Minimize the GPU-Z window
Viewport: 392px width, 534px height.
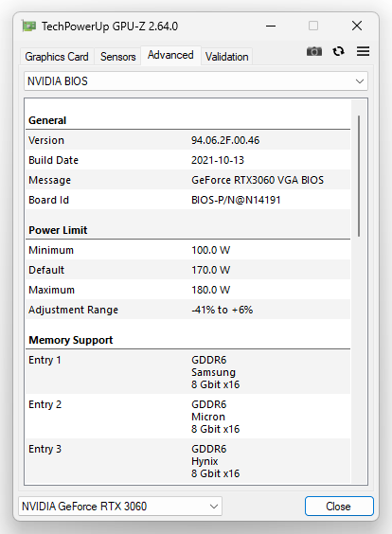(271, 26)
